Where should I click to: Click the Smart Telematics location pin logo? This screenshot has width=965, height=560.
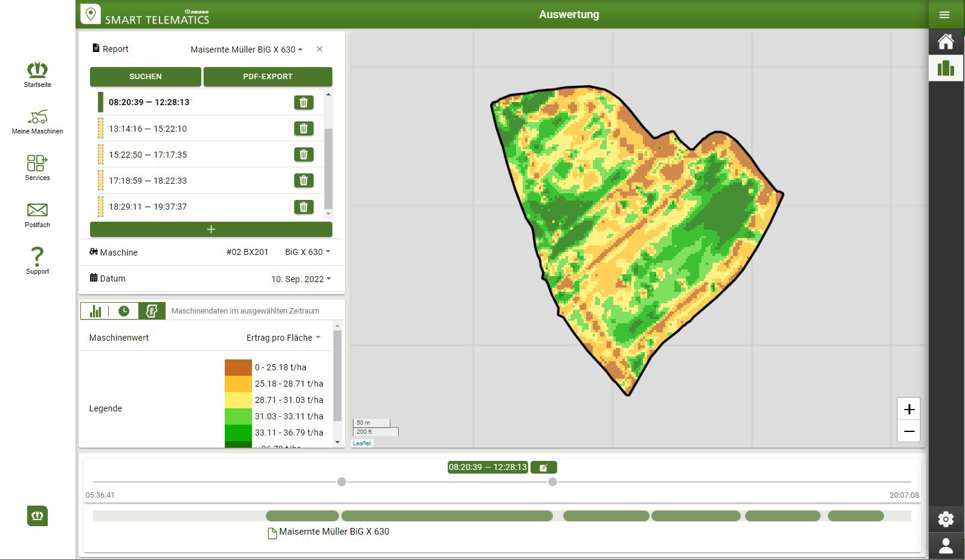91,14
